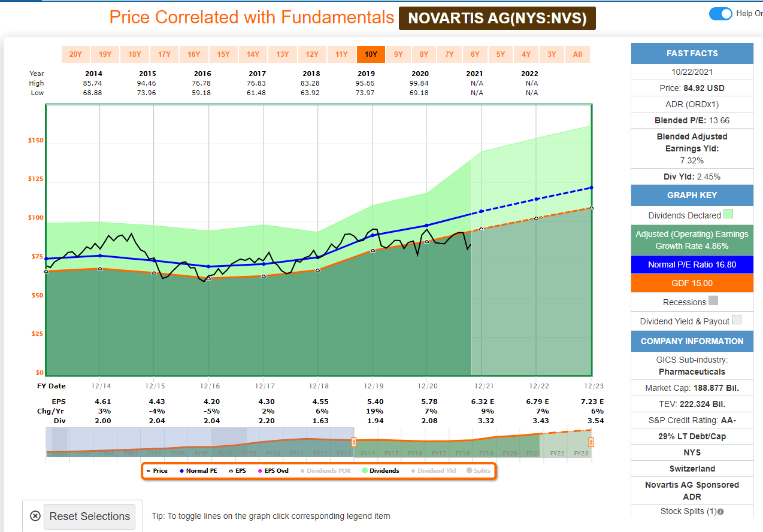The width and height of the screenshot is (763, 532).
Task: Click the Reset Selections button
Action: 89,516
